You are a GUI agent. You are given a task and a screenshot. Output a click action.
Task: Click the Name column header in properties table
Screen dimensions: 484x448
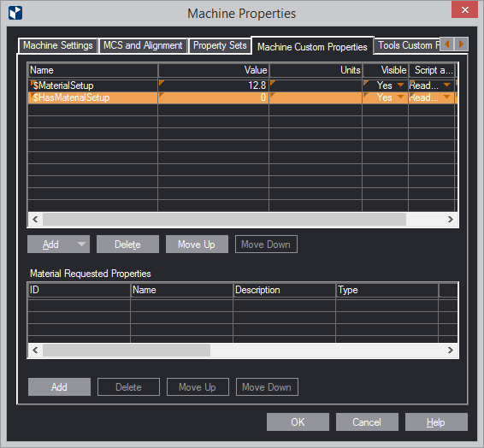tap(93, 70)
